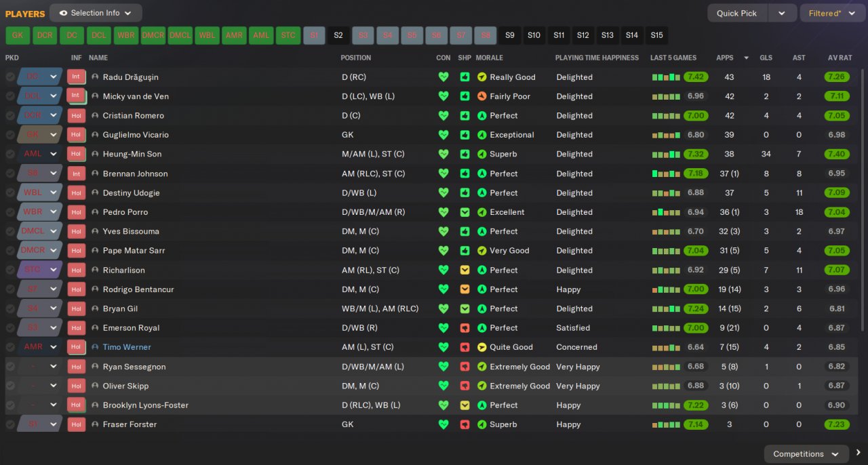Click Pape Matar Sarr's condition heart
Image resolution: width=868 pixels, height=465 pixels.
coord(443,251)
